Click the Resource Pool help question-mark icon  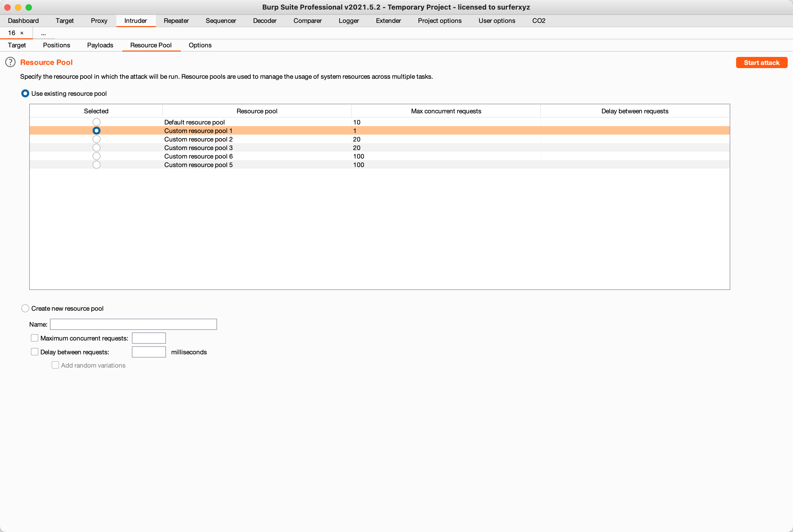click(x=11, y=62)
